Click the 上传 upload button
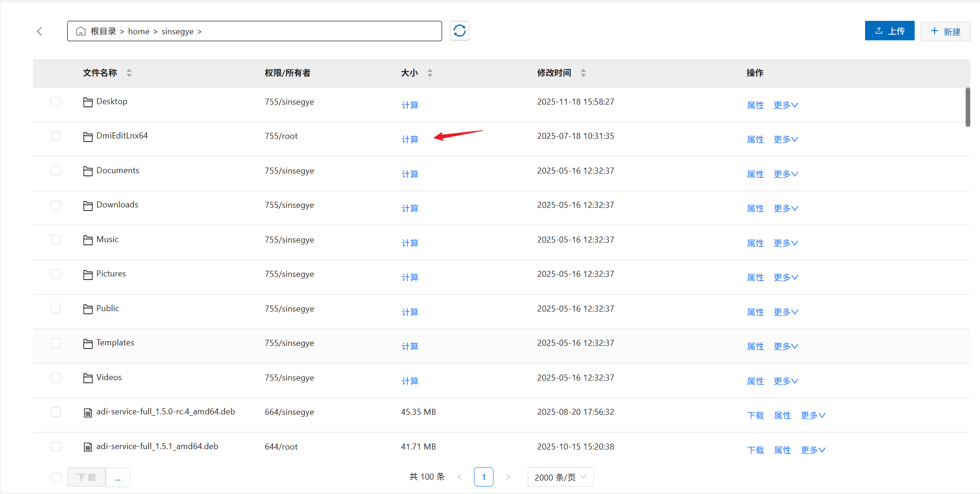 click(889, 31)
